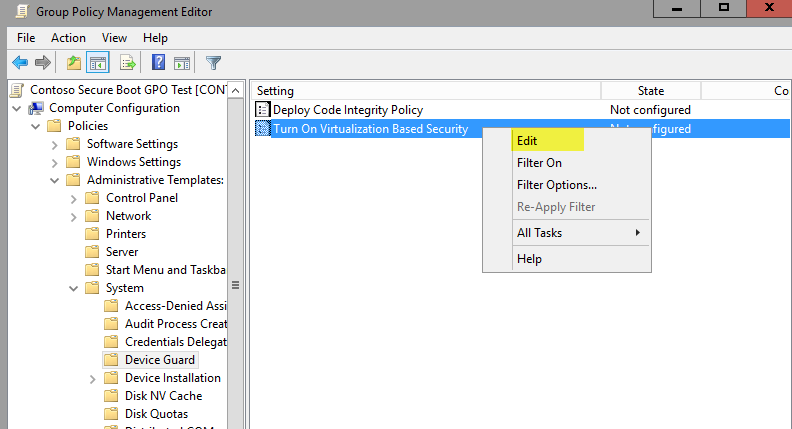Expand the Network tree node

tap(74, 217)
